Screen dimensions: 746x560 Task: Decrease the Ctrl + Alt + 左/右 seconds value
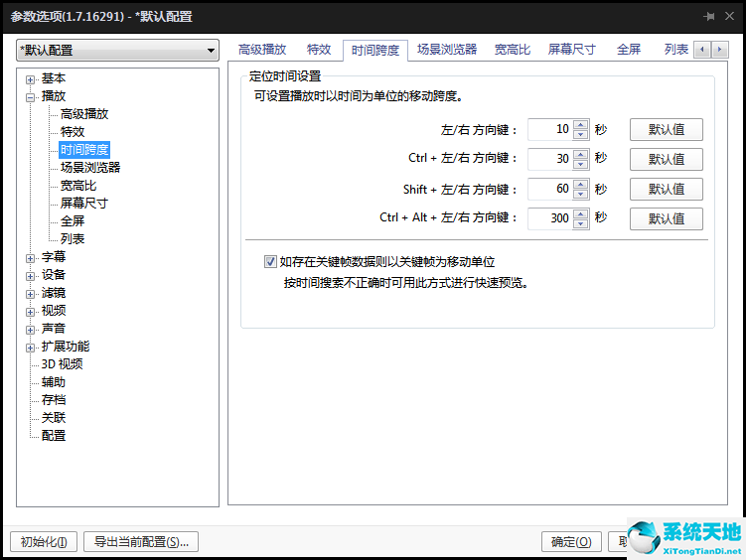(581, 223)
